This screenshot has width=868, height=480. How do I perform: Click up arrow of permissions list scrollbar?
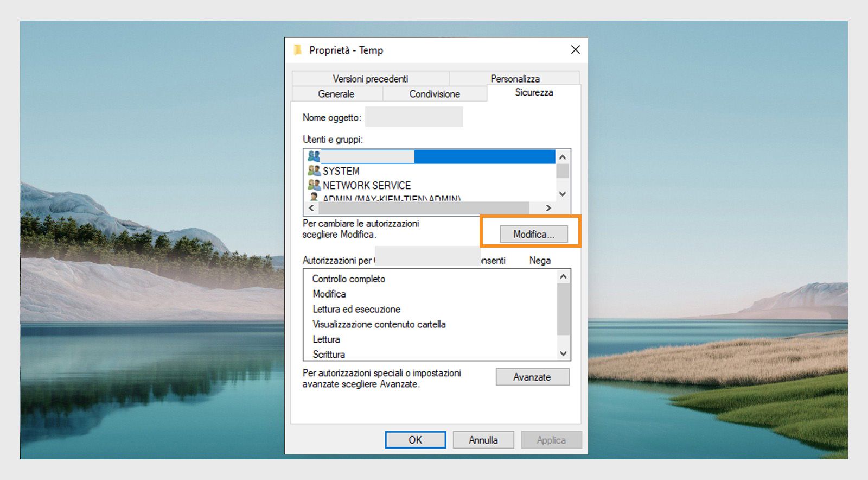[563, 276]
